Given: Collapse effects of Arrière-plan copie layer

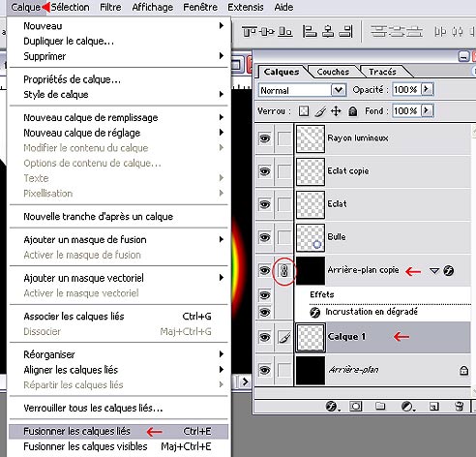Looking at the screenshot, I should 434,270.
